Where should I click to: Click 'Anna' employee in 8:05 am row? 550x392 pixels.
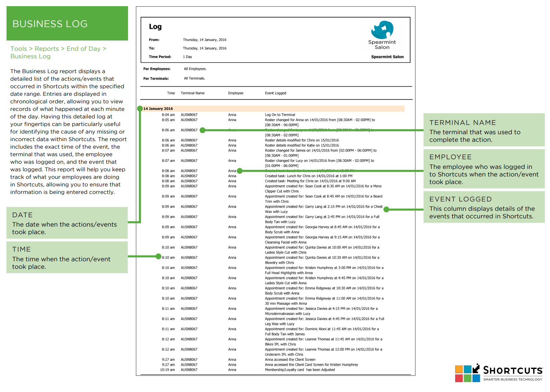point(232,120)
